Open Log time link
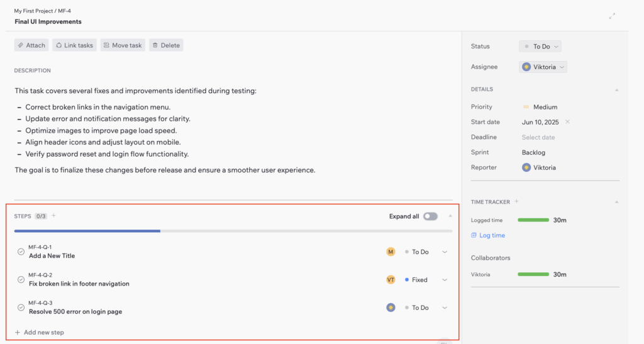 pos(491,235)
